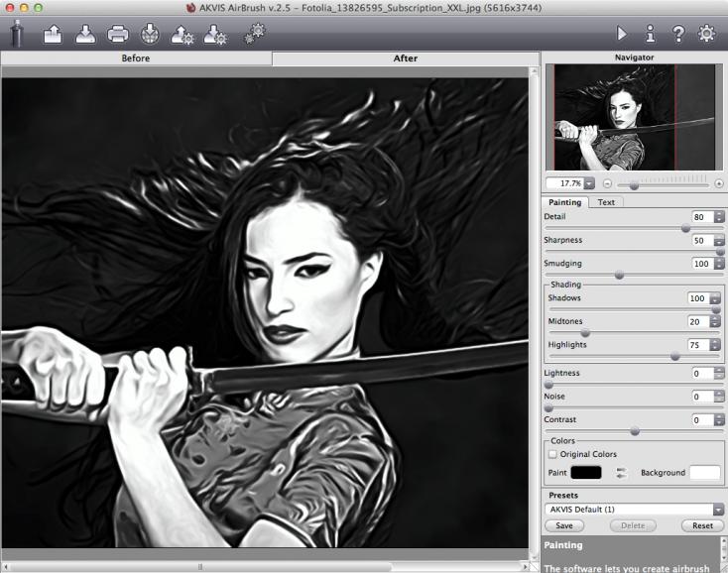Switch to the Before tab
This screenshot has width=728, height=573.
coord(136,58)
